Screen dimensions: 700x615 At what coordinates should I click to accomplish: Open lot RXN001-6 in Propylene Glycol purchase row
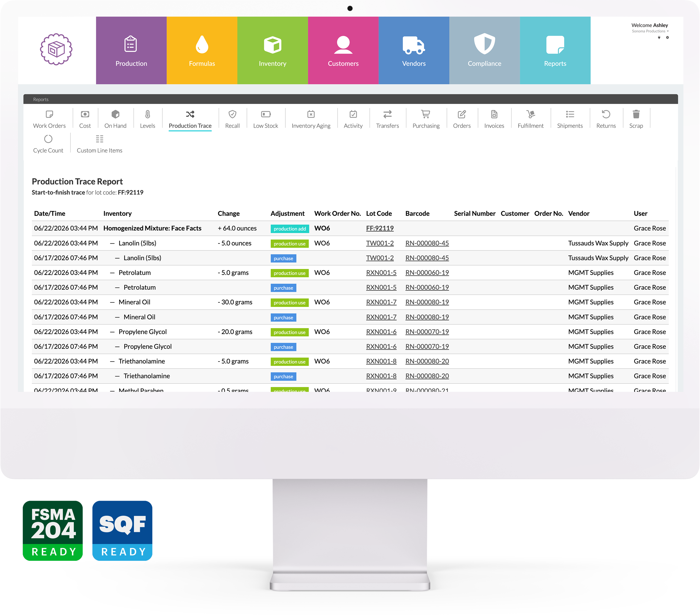coord(381,346)
